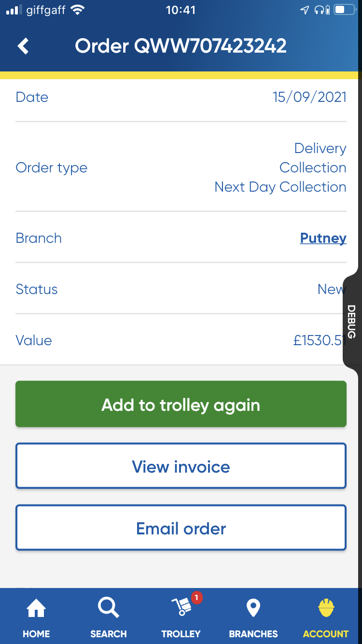362x644 pixels.
Task: Open the Putney branch link
Action: (x=323, y=238)
